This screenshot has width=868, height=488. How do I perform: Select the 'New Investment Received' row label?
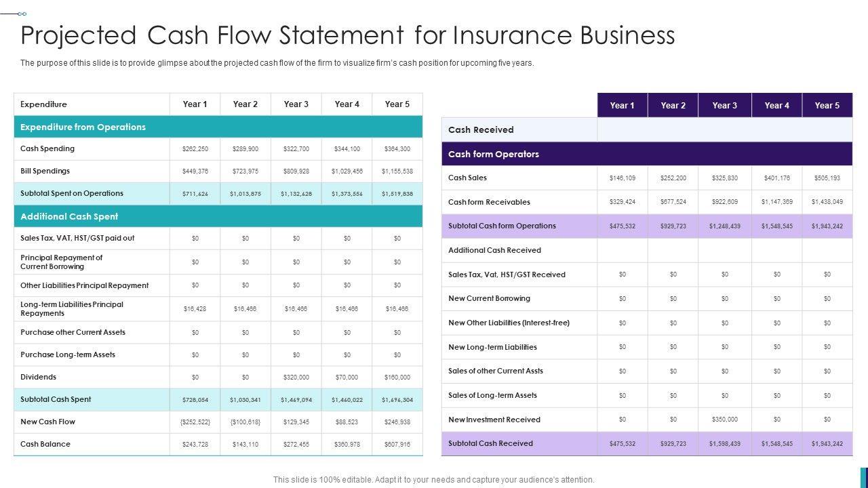coord(494,420)
